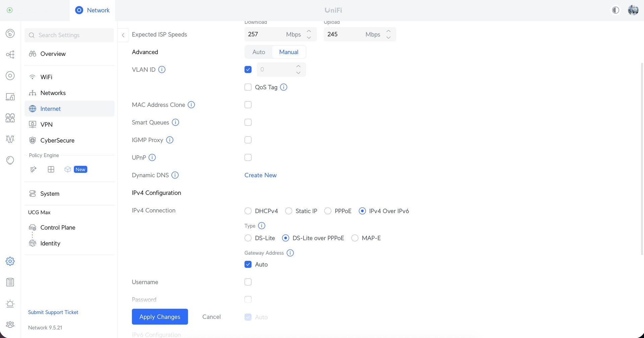
Task: Show info for IGMP Proxy
Action: pyautogui.click(x=170, y=140)
